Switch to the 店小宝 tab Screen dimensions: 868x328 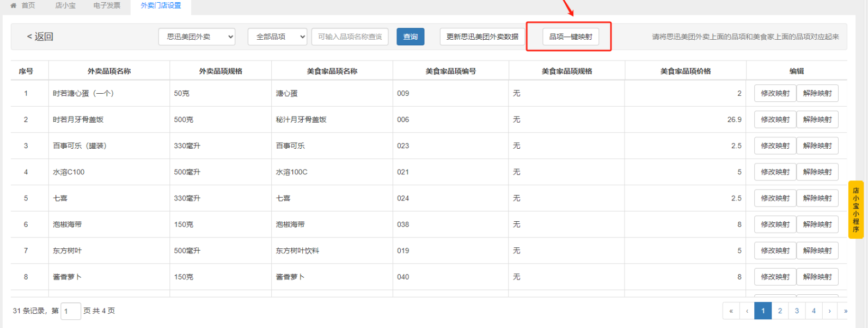click(x=65, y=5)
